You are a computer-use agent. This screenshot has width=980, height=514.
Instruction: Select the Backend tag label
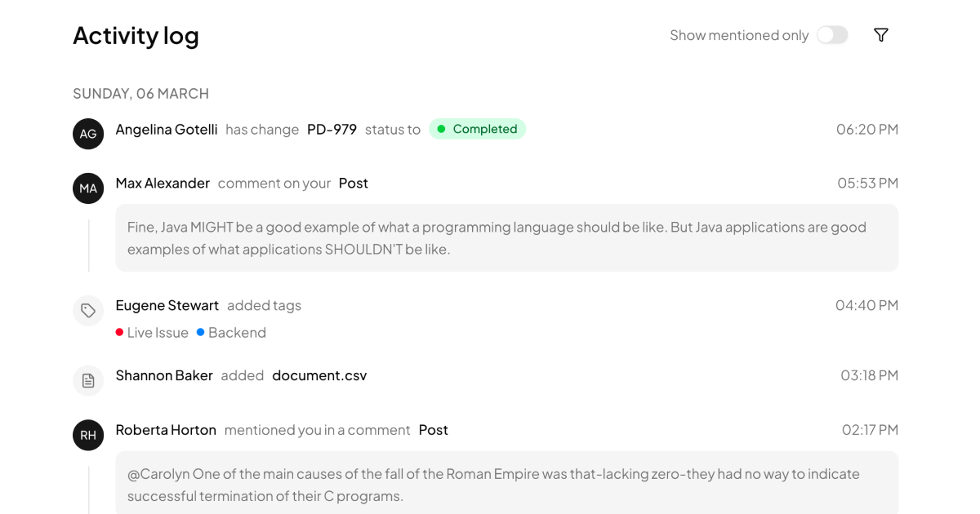237,332
